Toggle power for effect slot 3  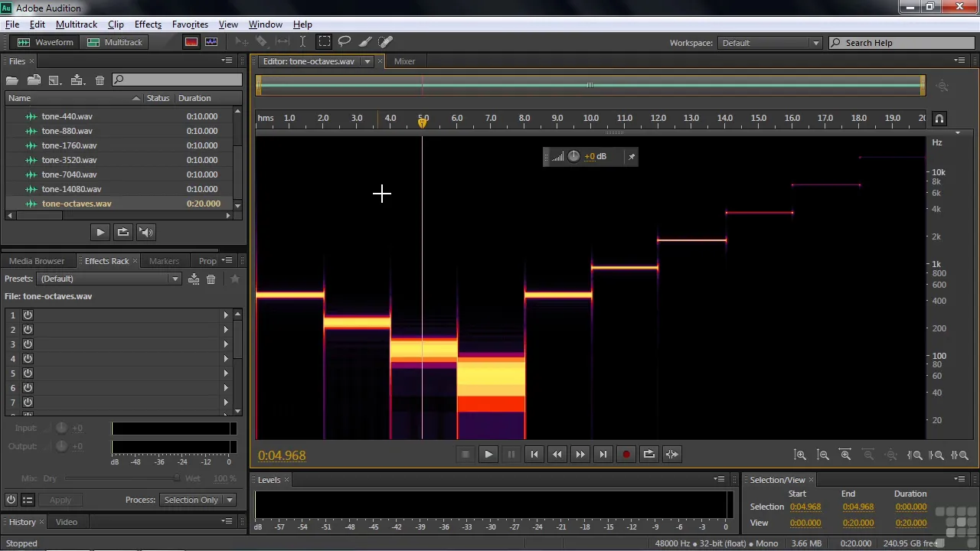pyautogui.click(x=28, y=344)
